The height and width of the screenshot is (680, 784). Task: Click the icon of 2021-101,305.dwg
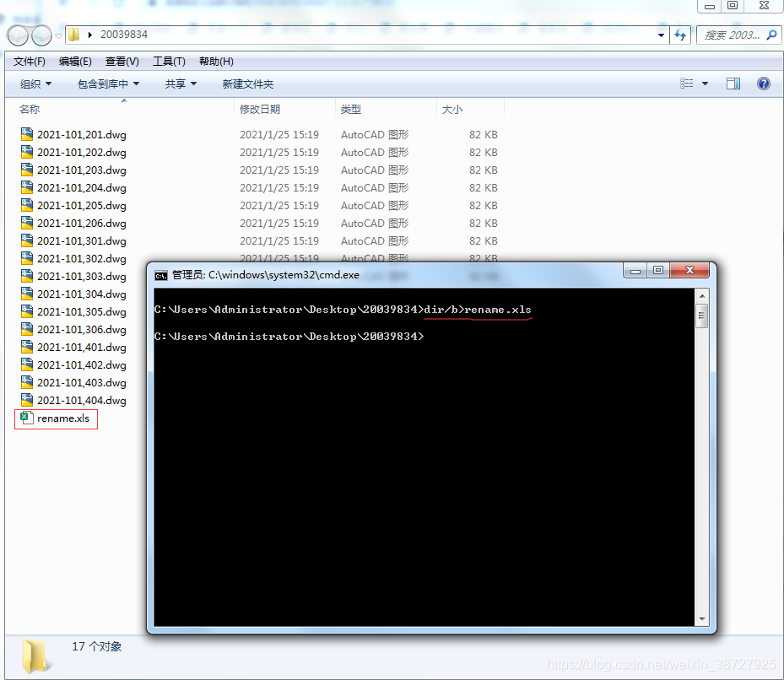click(x=27, y=311)
